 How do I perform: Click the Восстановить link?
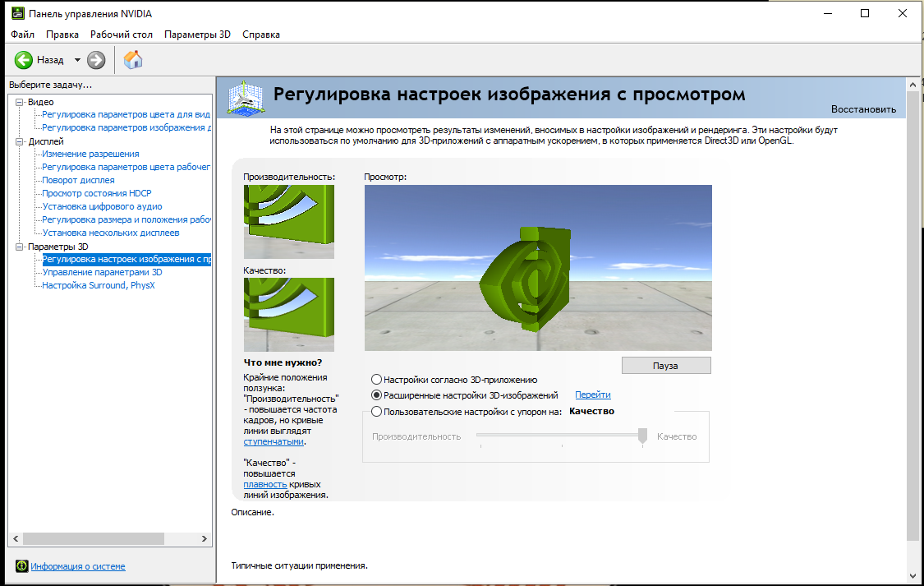(863, 109)
